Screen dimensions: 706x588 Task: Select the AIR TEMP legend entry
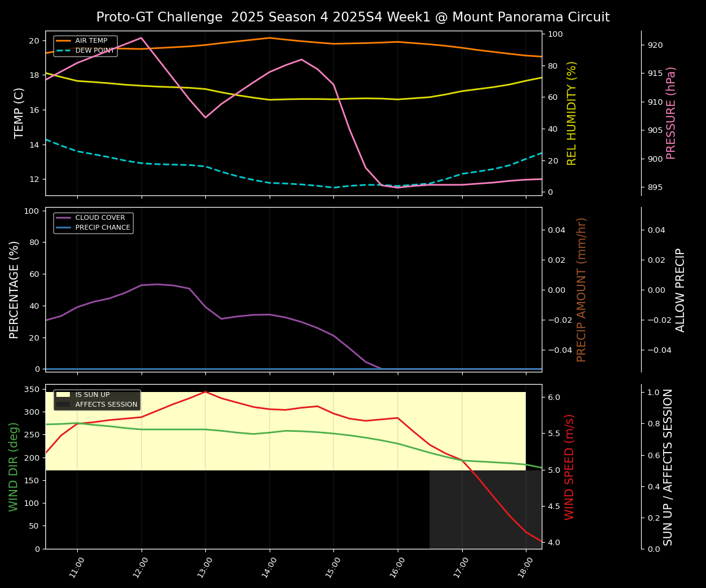pyautogui.click(x=89, y=41)
